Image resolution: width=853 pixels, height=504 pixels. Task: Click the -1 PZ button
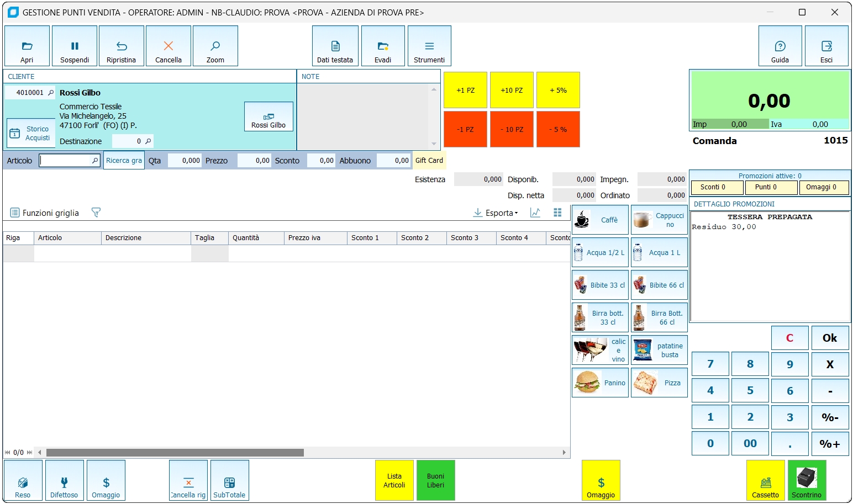(x=465, y=129)
